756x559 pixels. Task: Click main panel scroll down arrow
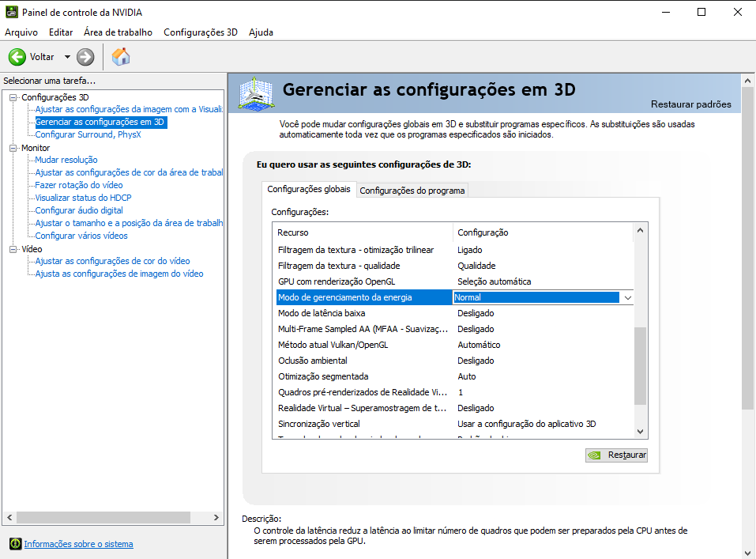[747, 553]
